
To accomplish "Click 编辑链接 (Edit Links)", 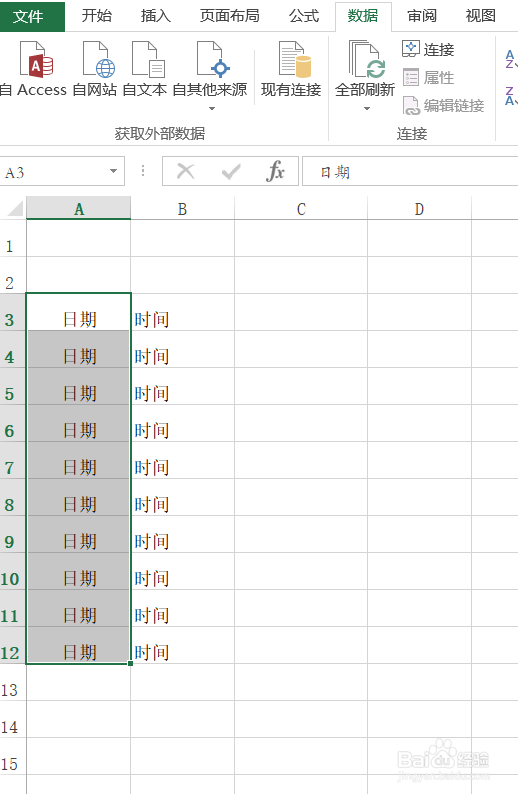I will (443, 105).
